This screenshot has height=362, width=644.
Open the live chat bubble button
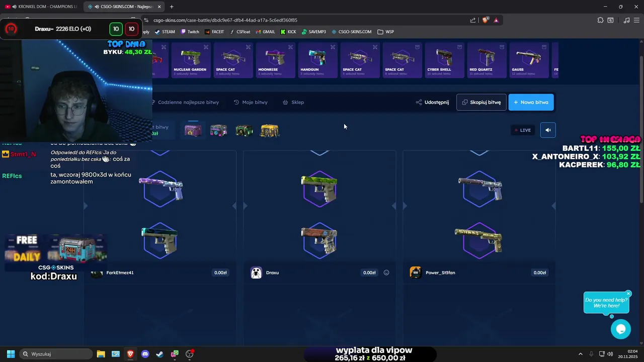click(620, 329)
